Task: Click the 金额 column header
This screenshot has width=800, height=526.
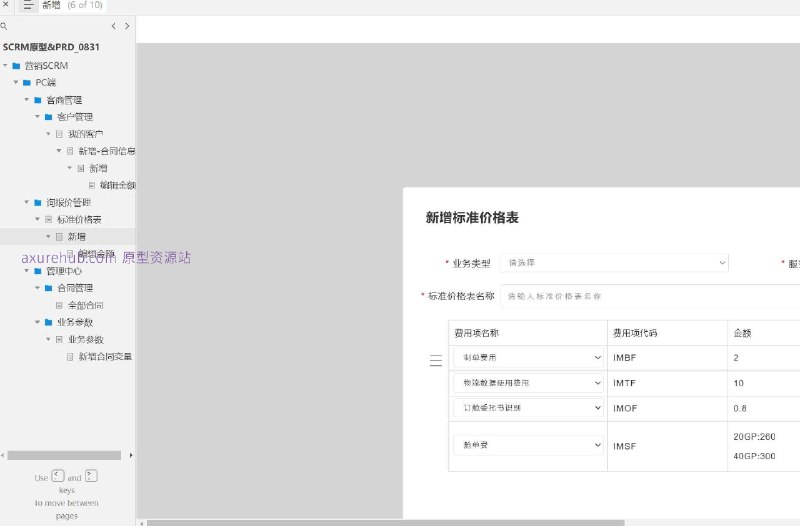Action: tap(742, 333)
